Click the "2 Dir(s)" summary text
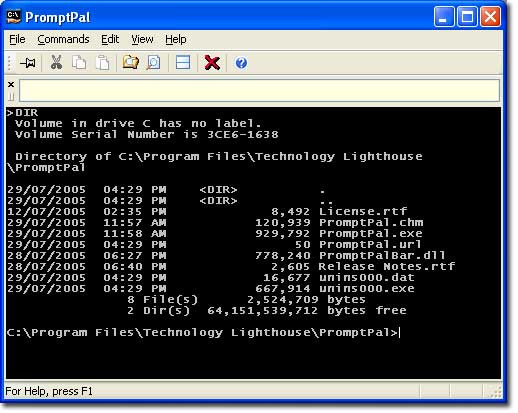 pyautogui.click(x=158, y=310)
